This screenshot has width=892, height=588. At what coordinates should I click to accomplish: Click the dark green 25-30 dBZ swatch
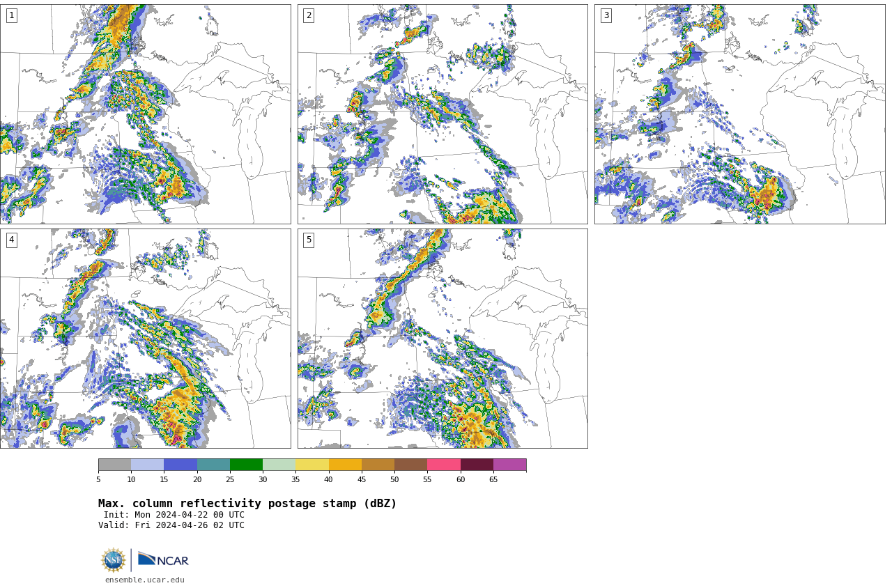[x=246, y=465]
